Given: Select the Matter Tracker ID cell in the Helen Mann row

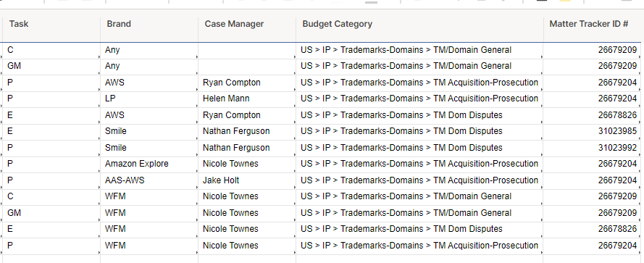Looking at the screenshot, I should (x=593, y=99).
